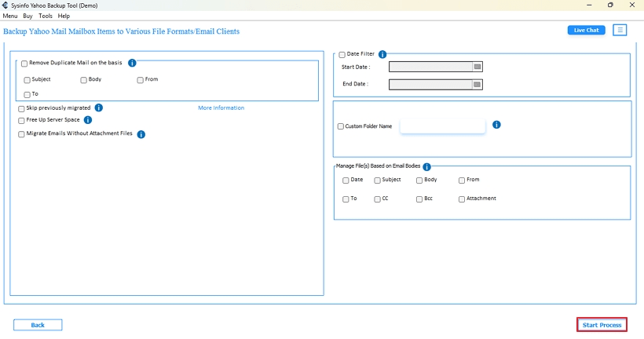Open Start Date calendar picker
The width and height of the screenshot is (644, 339).
tap(478, 67)
